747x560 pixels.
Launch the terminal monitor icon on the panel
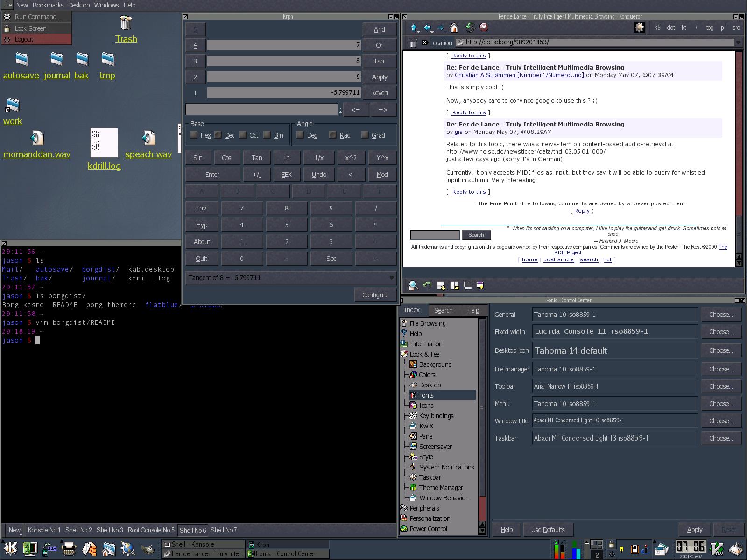(x=30, y=548)
